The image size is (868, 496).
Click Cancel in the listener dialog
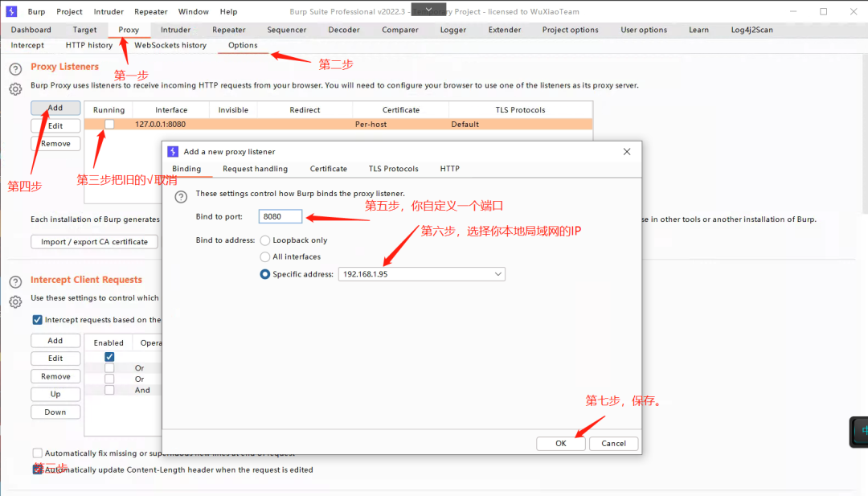pyautogui.click(x=613, y=444)
